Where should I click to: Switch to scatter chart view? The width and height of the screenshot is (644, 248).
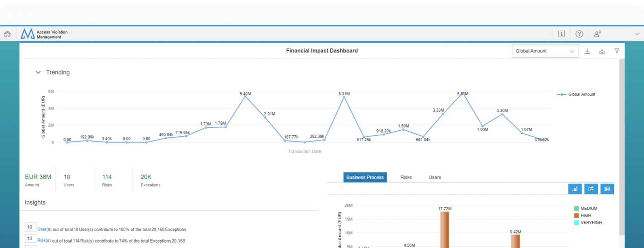click(x=591, y=189)
